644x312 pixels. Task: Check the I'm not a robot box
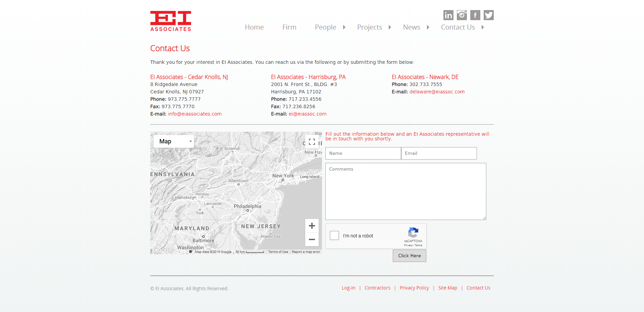pyautogui.click(x=334, y=235)
